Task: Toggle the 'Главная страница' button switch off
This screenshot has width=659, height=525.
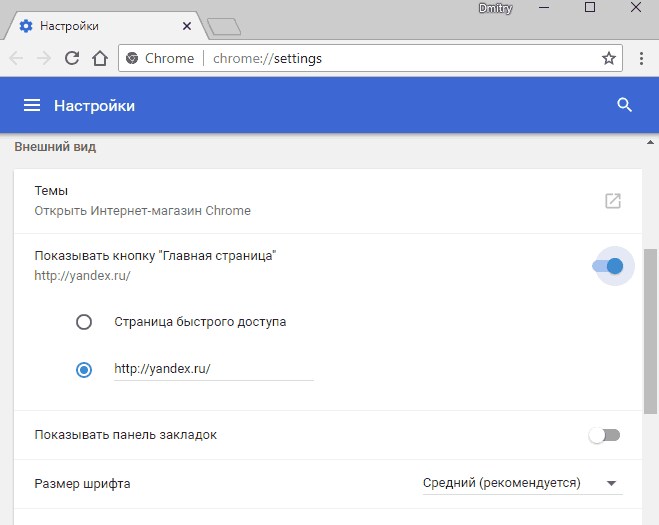Action: [x=608, y=266]
